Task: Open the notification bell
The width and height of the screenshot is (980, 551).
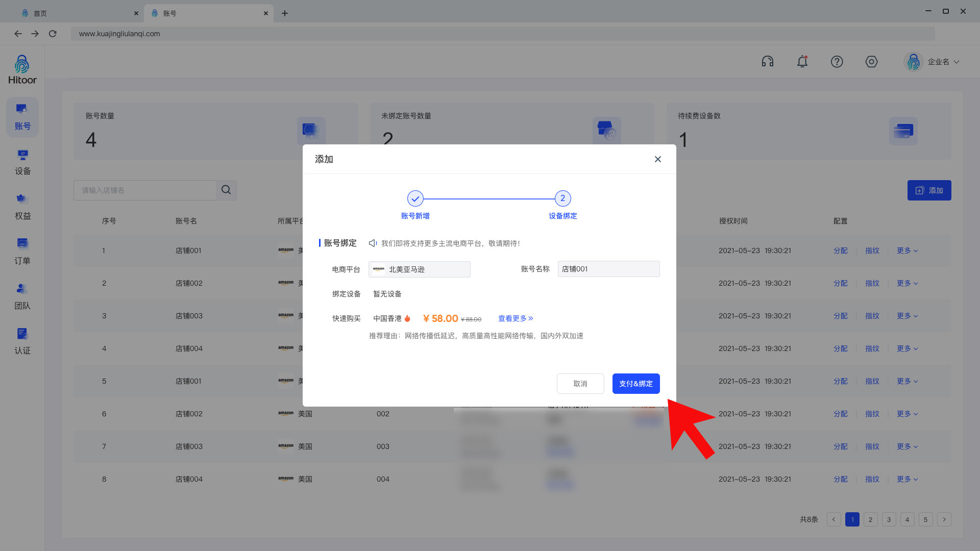Action: click(x=802, y=62)
